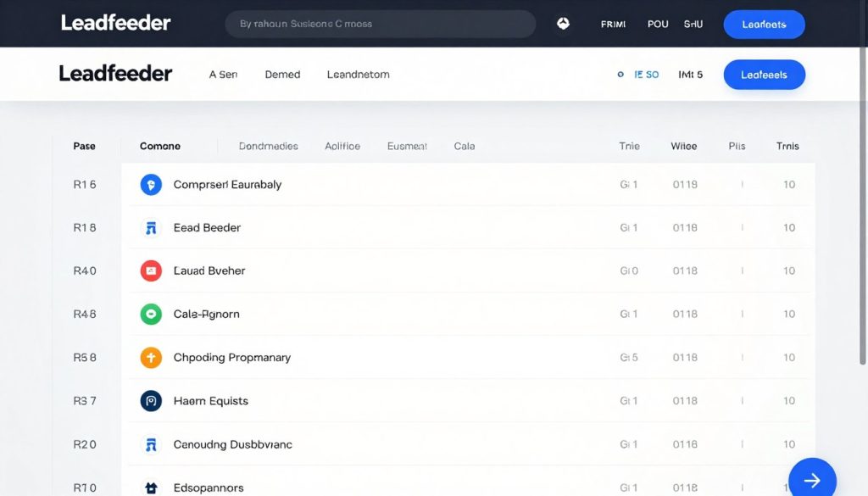Image resolution: width=868 pixels, height=496 pixels.
Task: Click the Leadfeeder logo in white header
Action: pyautogui.click(x=115, y=74)
